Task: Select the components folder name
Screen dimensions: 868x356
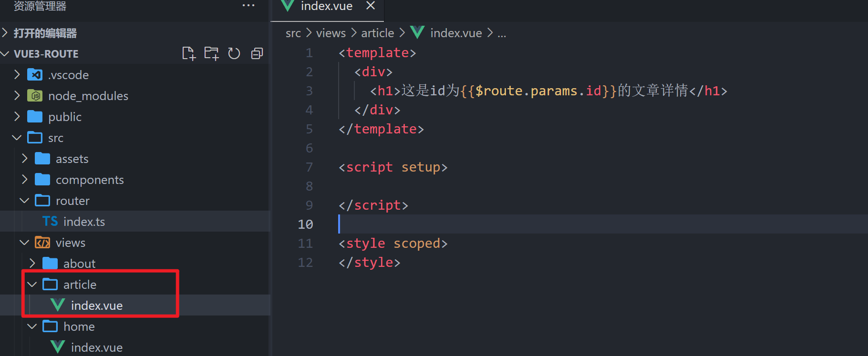Action: coord(90,180)
